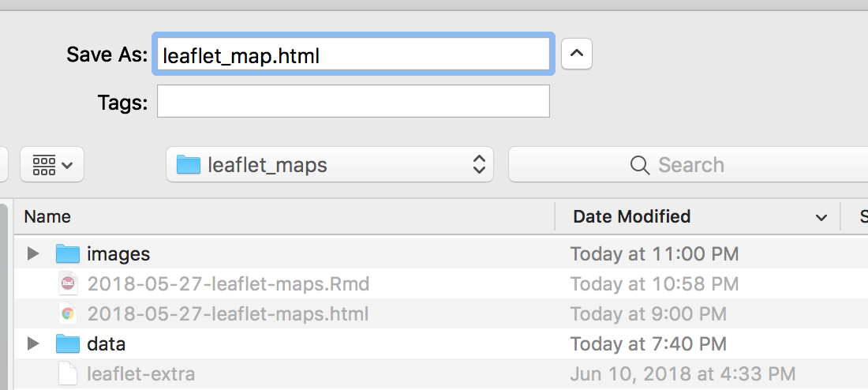Collapse the dialog with the chevron button
This screenshot has width=868, height=390.
pyautogui.click(x=577, y=54)
